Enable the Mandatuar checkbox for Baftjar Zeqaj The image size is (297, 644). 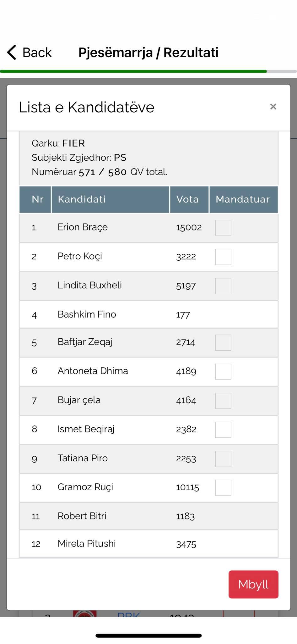tap(223, 342)
